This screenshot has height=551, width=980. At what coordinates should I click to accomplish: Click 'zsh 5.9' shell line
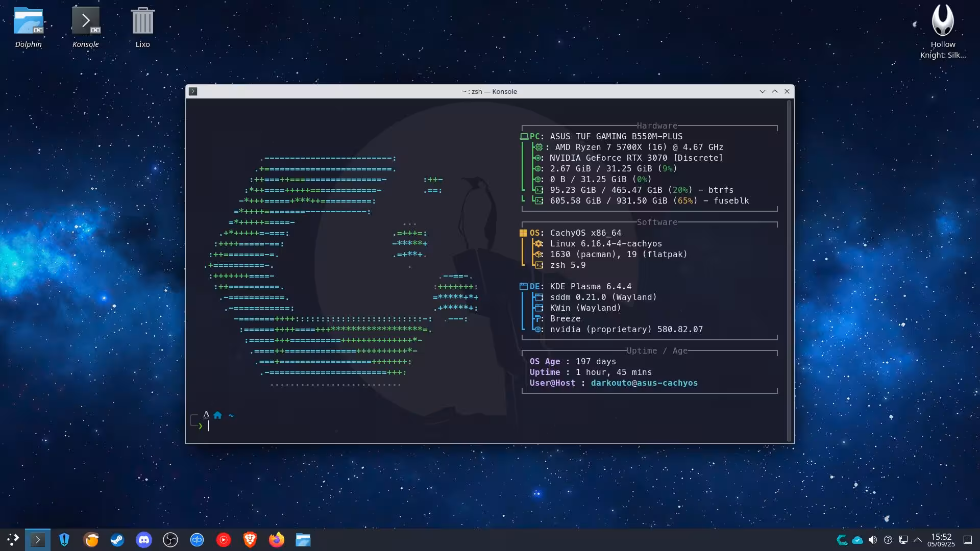568,265
